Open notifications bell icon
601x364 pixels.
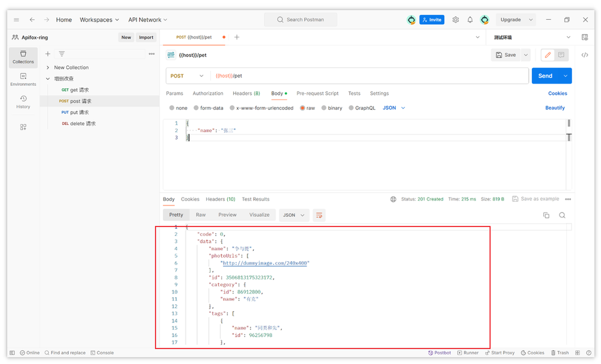(470, 20)
